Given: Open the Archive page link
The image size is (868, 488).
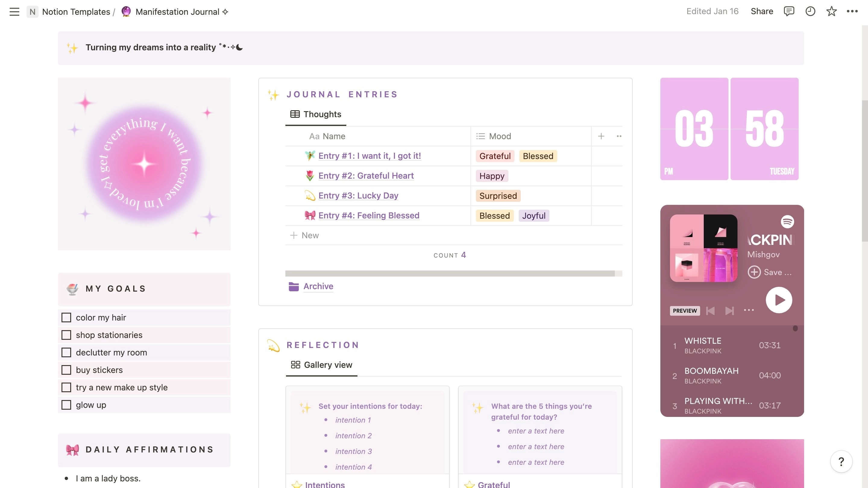Looking at the screenshot, I should pyautogui.click(x=318, y=286).
